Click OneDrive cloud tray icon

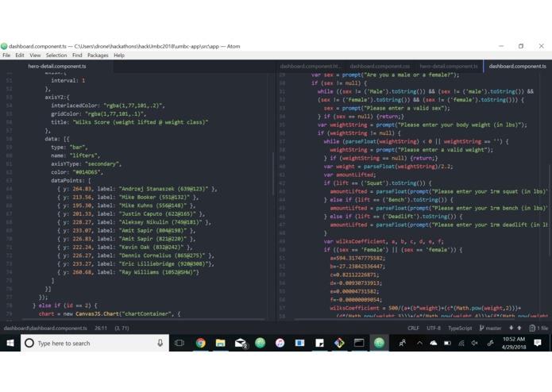[x=434, y=343]
